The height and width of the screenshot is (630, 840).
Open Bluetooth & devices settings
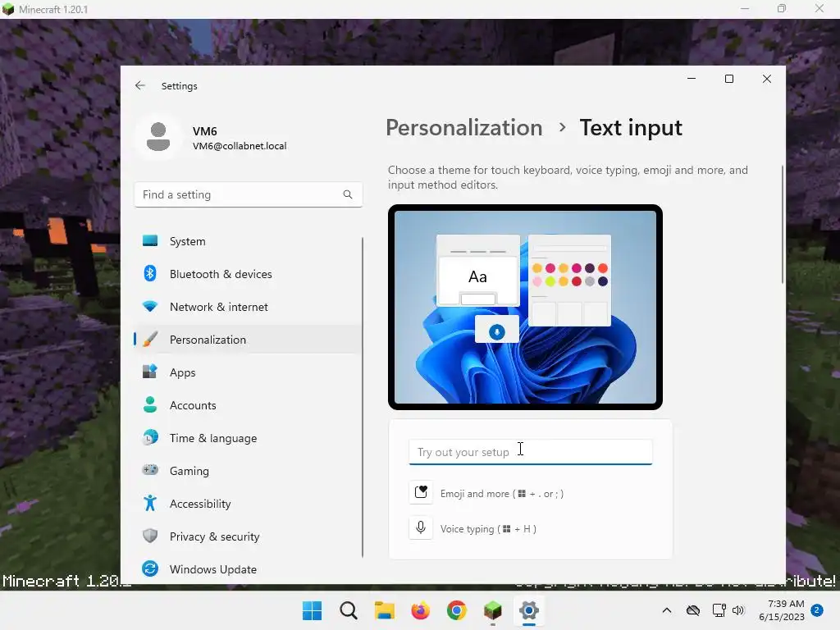pos(249,274)
